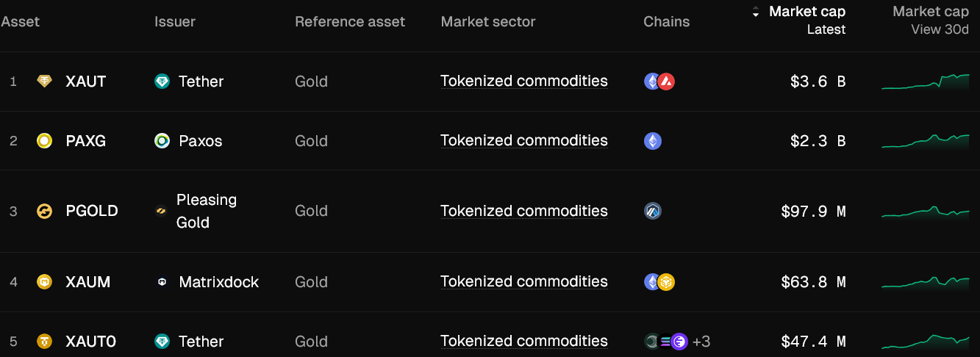The width and height of the screenshot is (980, 357).
Task: Click Arbitrum chain icon in PGOLD row
Action: [652, 212]
